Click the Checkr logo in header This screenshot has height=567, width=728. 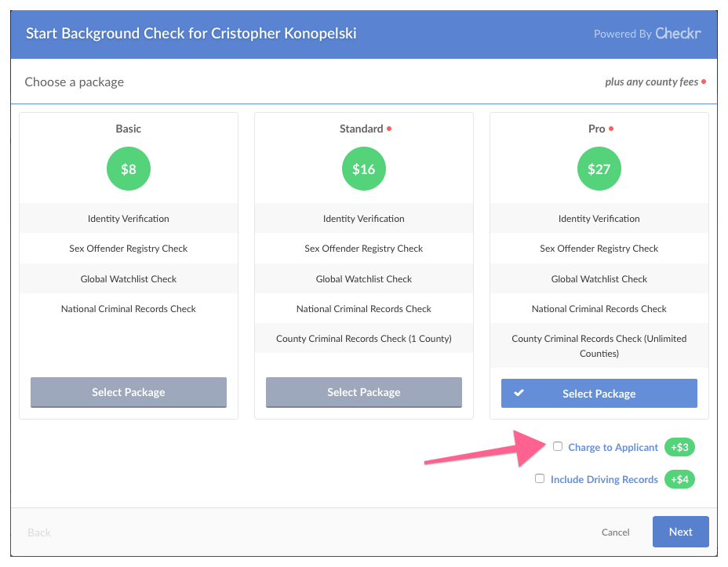(x=678, y=34)
